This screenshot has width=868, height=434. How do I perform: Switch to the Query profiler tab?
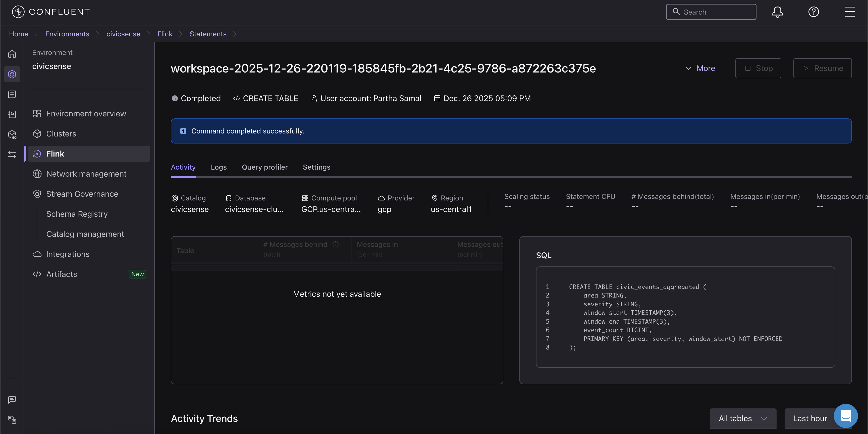click(x=264, y=167)
